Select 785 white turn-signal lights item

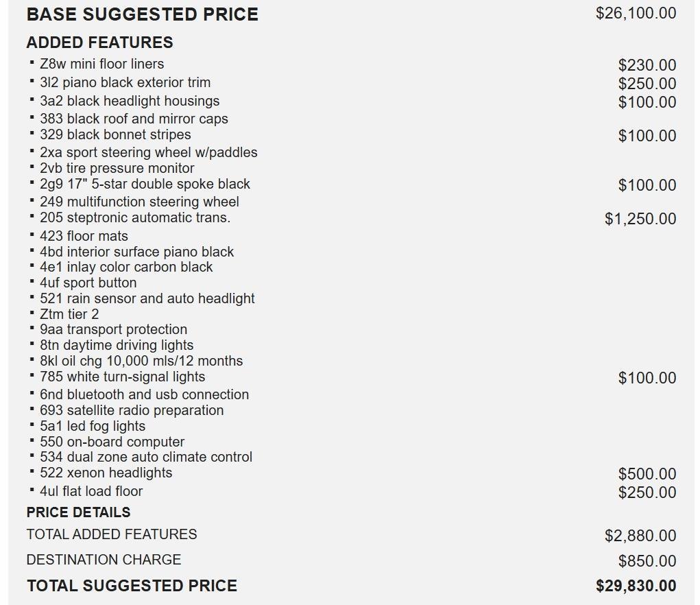122,377
